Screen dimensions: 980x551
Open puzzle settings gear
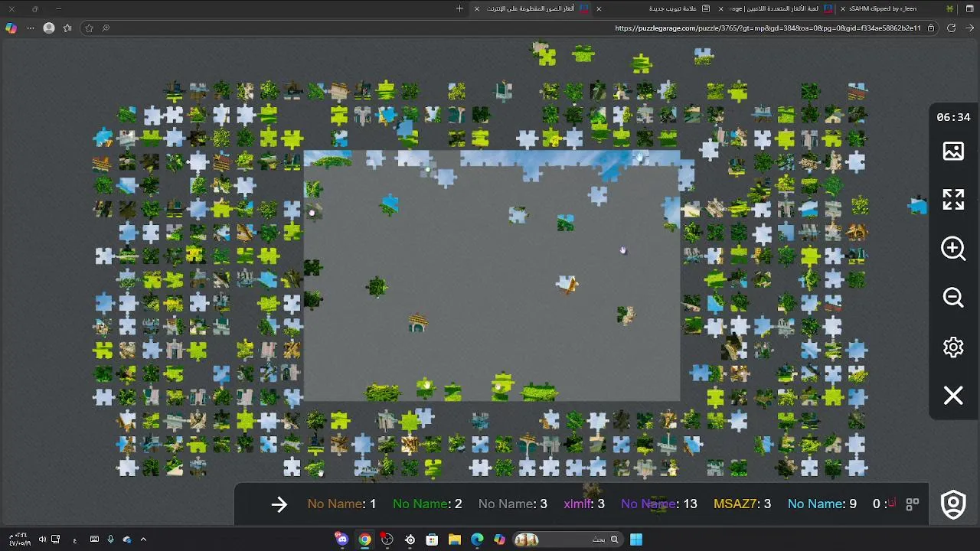pos(953,347)
